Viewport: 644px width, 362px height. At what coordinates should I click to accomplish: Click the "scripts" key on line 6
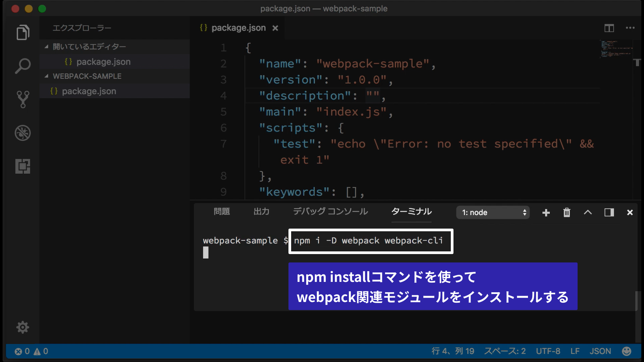pos(291,128)
